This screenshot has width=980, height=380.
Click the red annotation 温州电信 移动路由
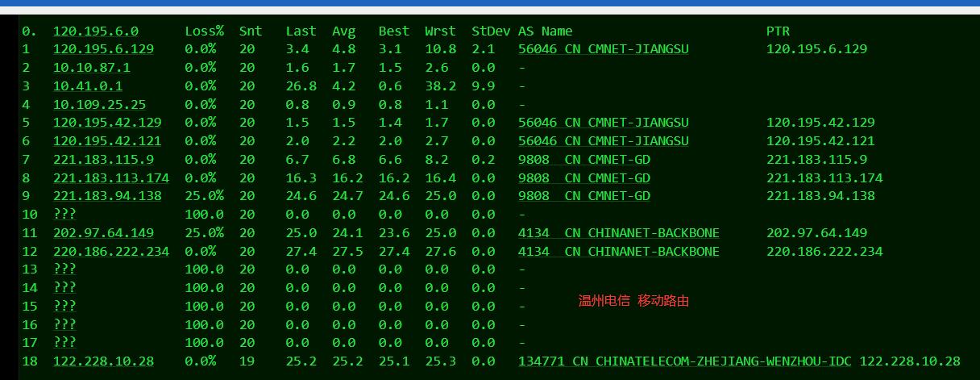click(633, 301)
